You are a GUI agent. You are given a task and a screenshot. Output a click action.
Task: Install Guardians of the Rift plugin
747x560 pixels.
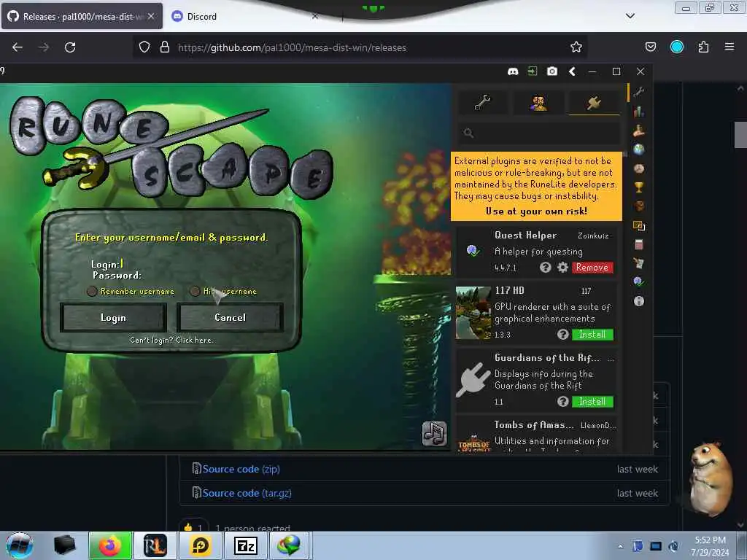click(592, 402)
